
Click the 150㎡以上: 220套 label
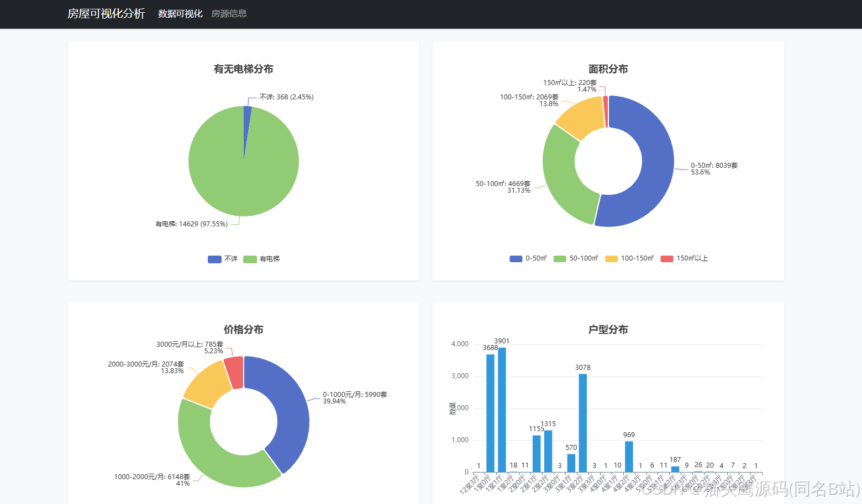[x=570, y=86]
